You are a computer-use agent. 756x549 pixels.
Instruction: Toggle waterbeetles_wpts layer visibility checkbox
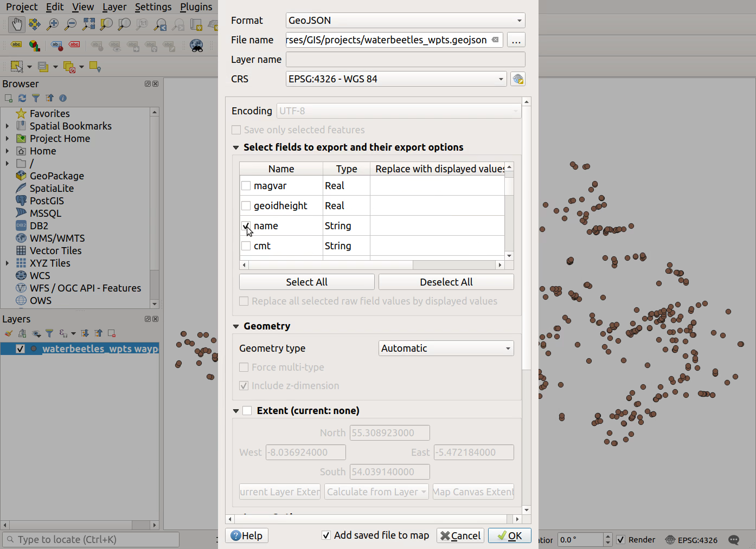(x=20, y=348)
